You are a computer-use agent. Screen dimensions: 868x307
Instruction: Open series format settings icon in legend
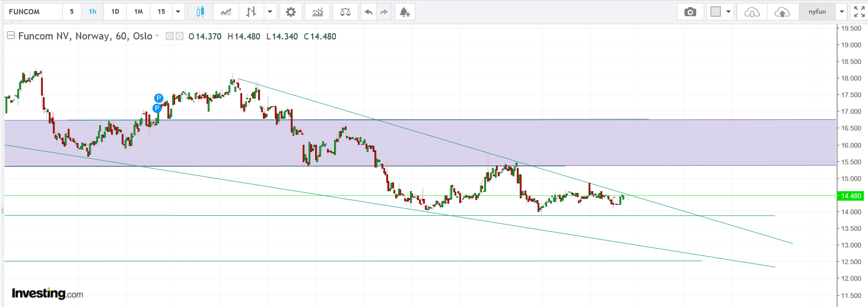click(180, 36)
